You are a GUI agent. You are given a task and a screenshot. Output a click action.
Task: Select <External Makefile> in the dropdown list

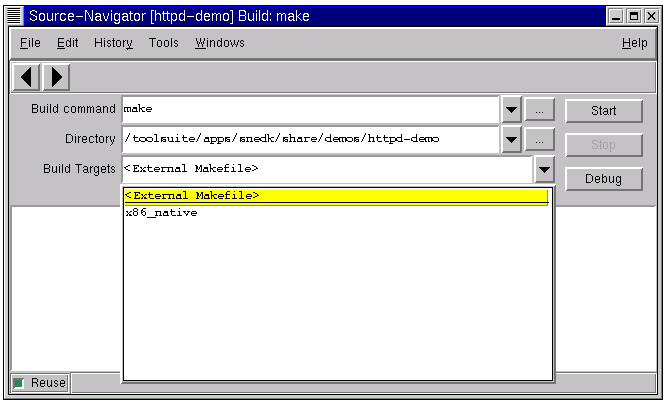click(336, 196)
